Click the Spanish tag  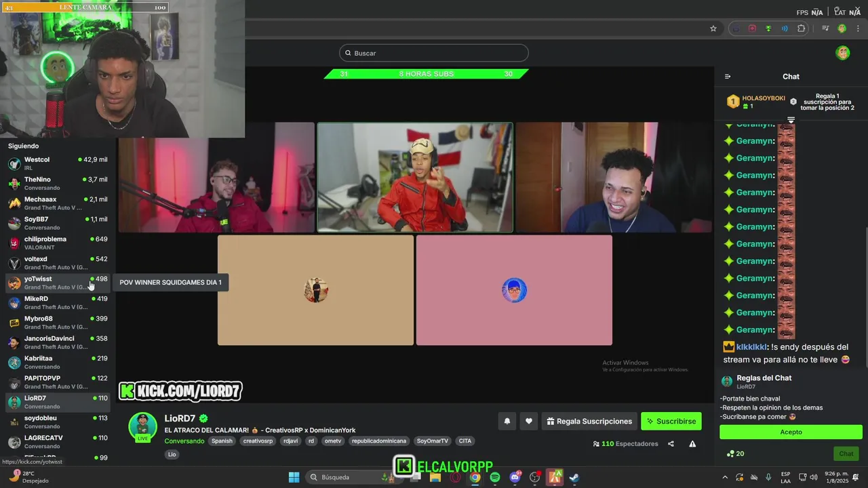[222, 441]
